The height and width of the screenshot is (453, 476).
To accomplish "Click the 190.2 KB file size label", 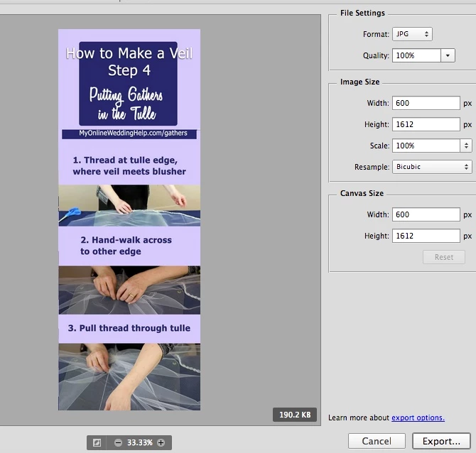I will click(x=295, y=415).
